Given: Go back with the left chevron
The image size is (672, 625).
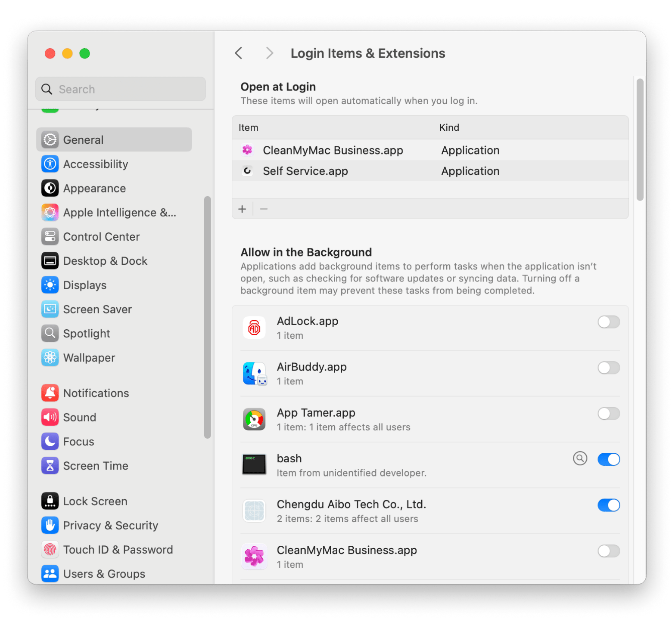Looking at the screenshot, I should pyautogui.click(x=239, y=53).
